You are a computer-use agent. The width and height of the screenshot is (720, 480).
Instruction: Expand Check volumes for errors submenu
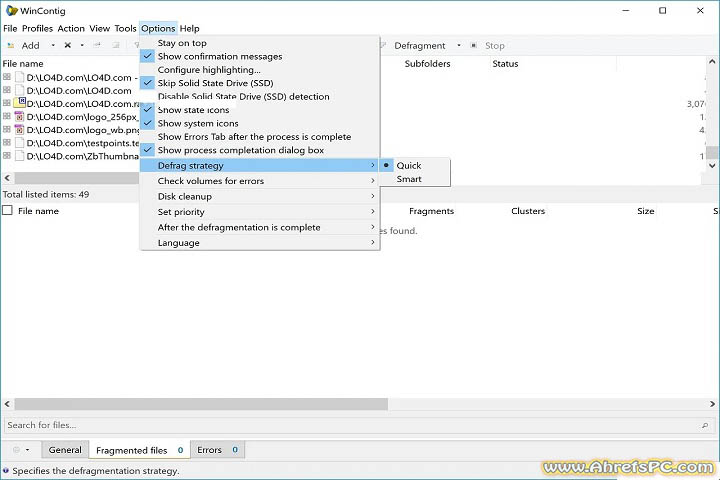259,181
